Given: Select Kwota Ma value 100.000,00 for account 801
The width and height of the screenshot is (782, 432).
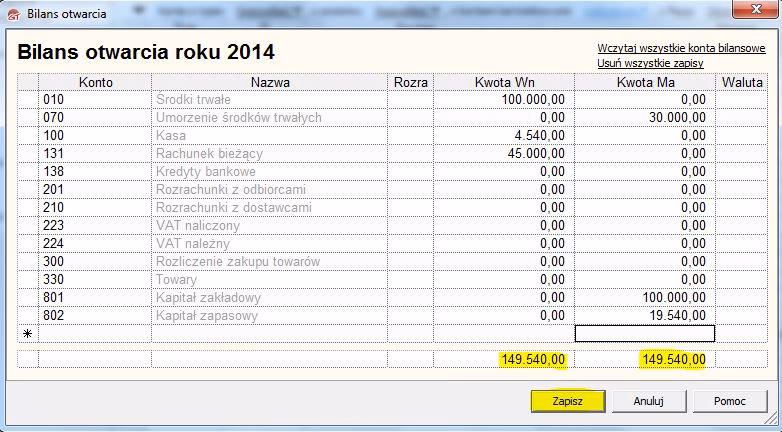Looking at the screenshot, I should click(645, 297).
